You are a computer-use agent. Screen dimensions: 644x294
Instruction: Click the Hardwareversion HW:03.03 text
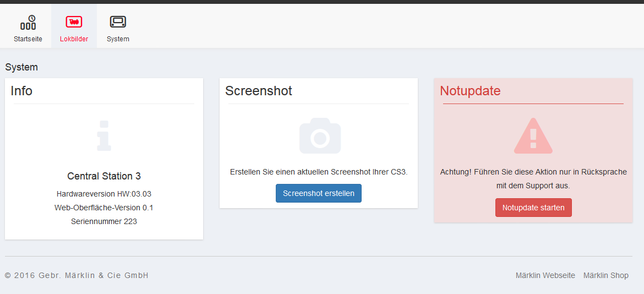point(104,194)
